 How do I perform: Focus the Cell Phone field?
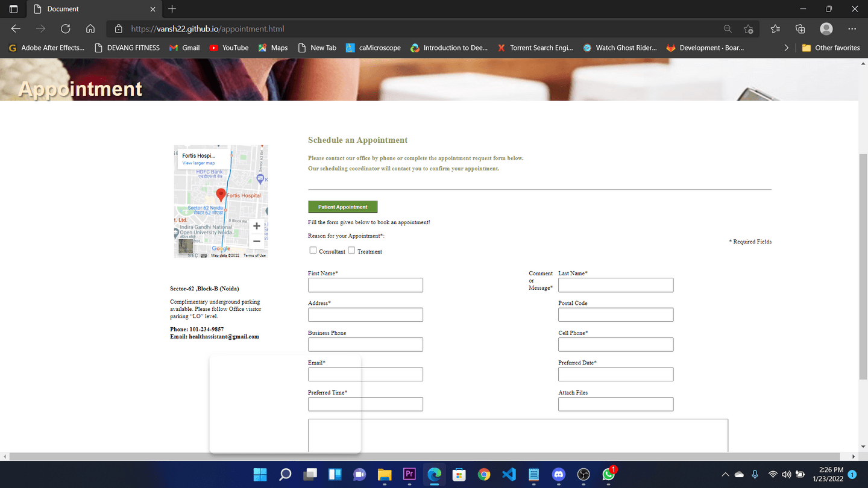coord(615,345)
